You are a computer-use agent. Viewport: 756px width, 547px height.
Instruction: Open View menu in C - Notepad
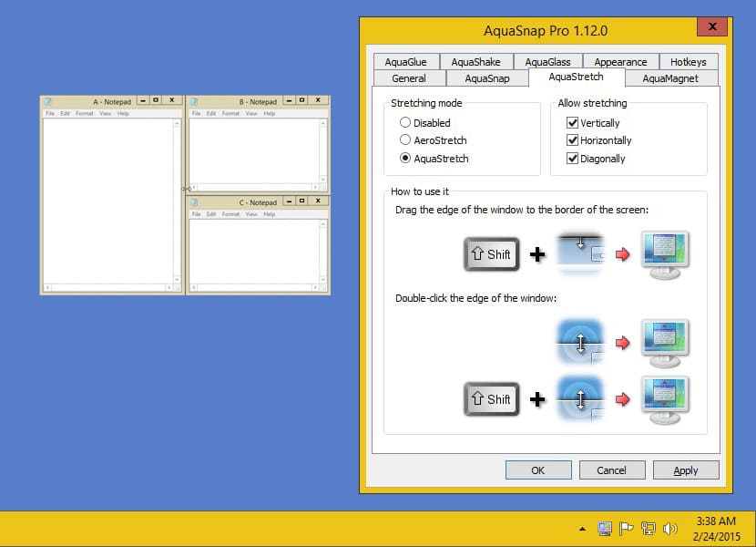(251, 214)
